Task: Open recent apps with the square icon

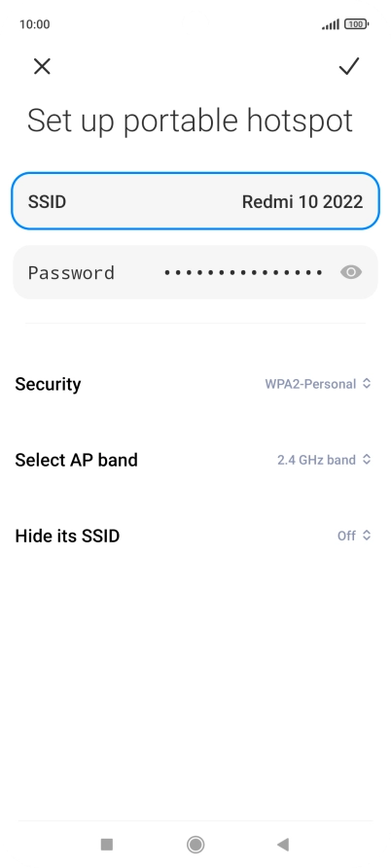Action: [x=107, y=845]
